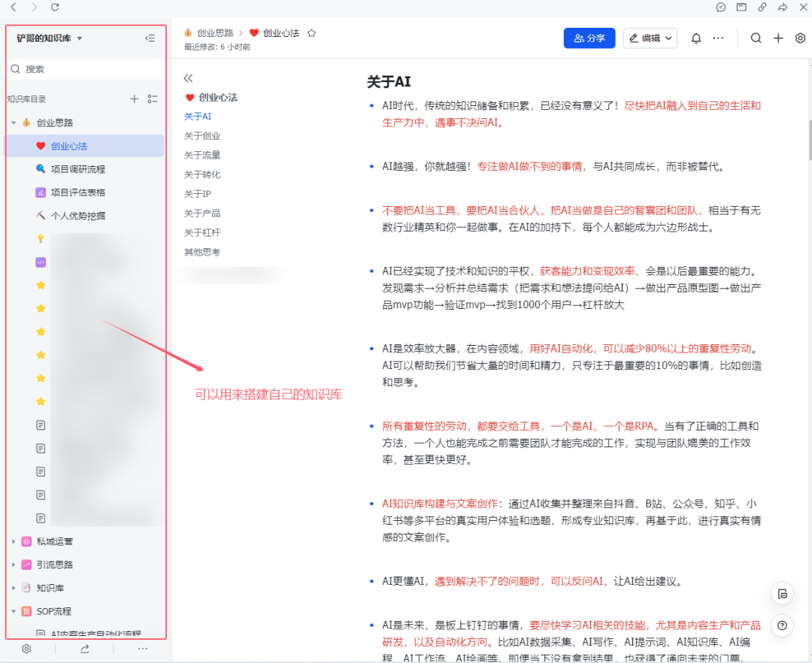The width and height of the screenshot is (812, 663).
Task: Open notifications with the bell icon
Action: 695,38
